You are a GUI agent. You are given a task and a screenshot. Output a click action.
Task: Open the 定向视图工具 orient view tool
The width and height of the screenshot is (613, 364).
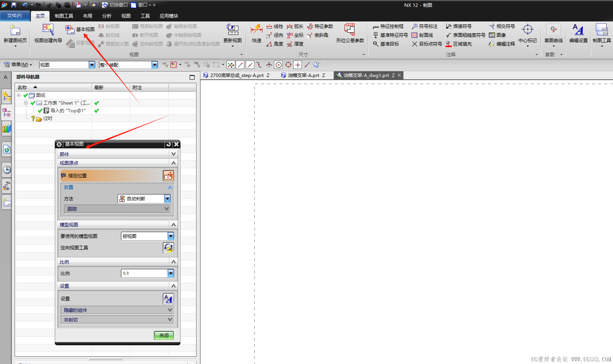(x=168, y=248)
